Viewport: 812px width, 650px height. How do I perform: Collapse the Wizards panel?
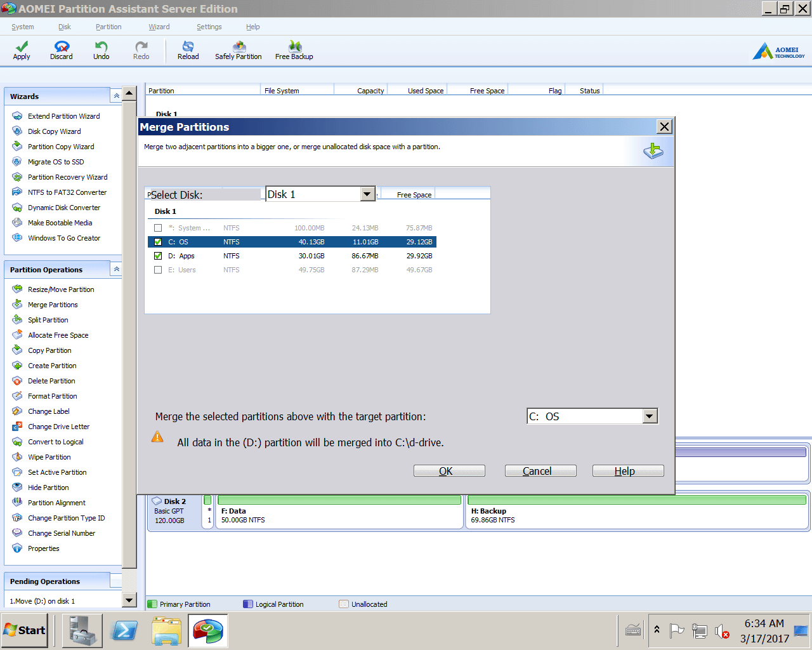pos(116,95)
